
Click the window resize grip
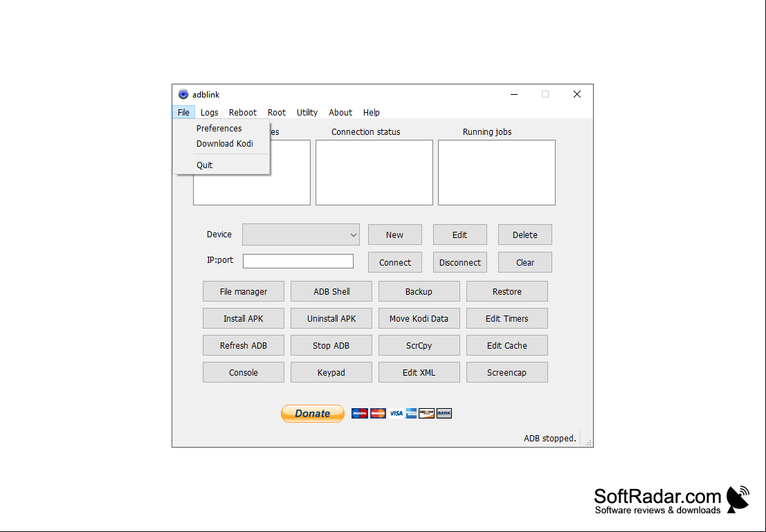(588, 443)
